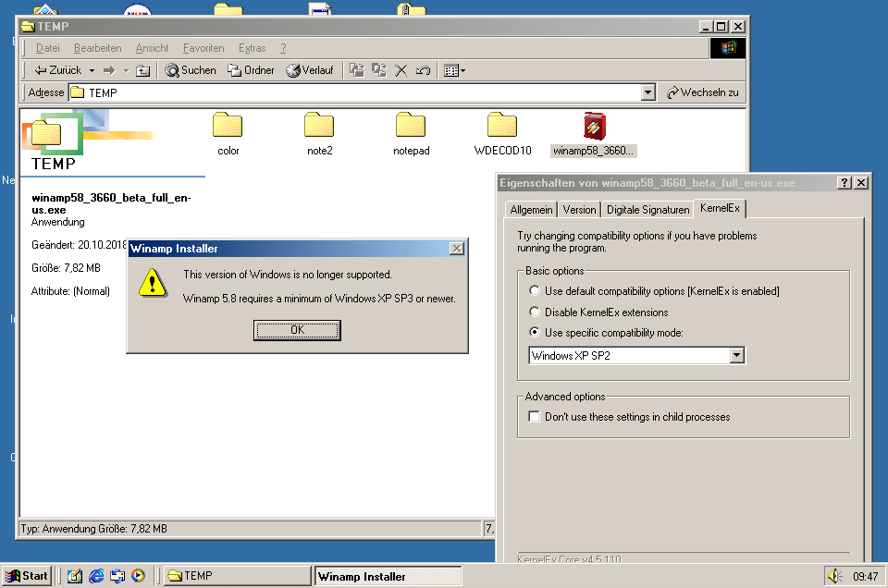Switch to the Version tab
The width and height of the screenshot is (888, 588).
(x=579, y=209)
